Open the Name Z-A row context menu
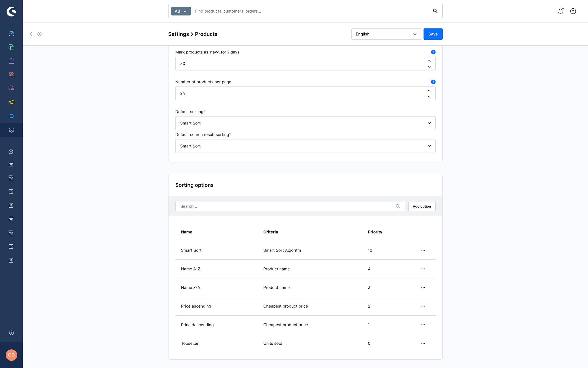 [x=423, y=287]
